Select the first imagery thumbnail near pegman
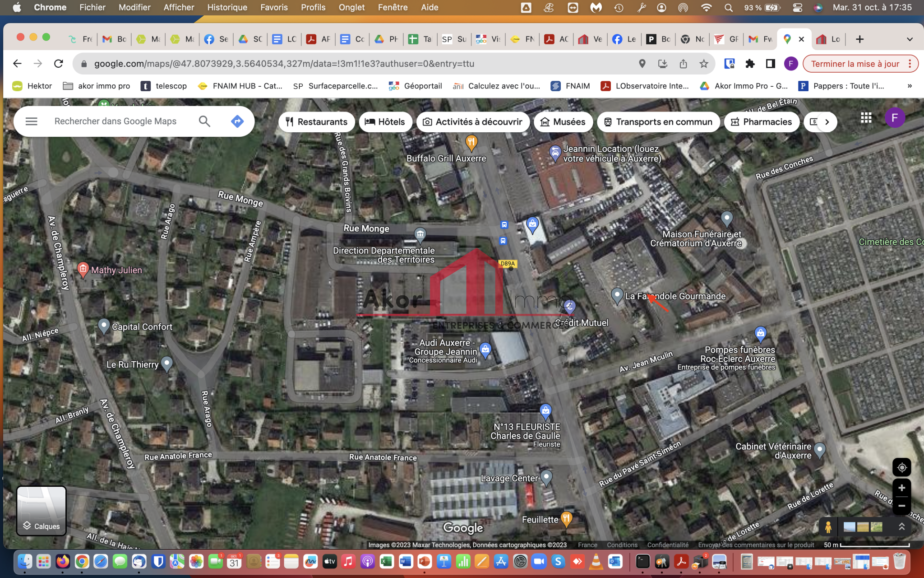Screen dimensions: 924x578 (849, 527)
